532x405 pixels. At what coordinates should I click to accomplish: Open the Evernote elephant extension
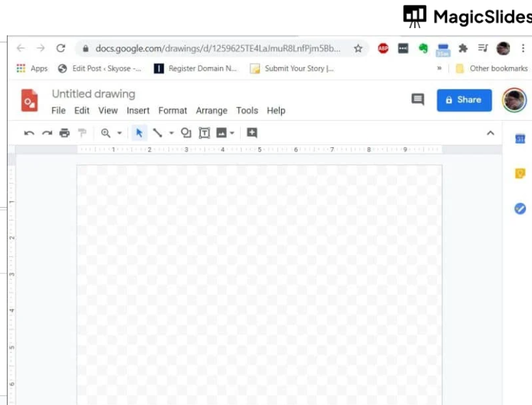pos(423,49)
